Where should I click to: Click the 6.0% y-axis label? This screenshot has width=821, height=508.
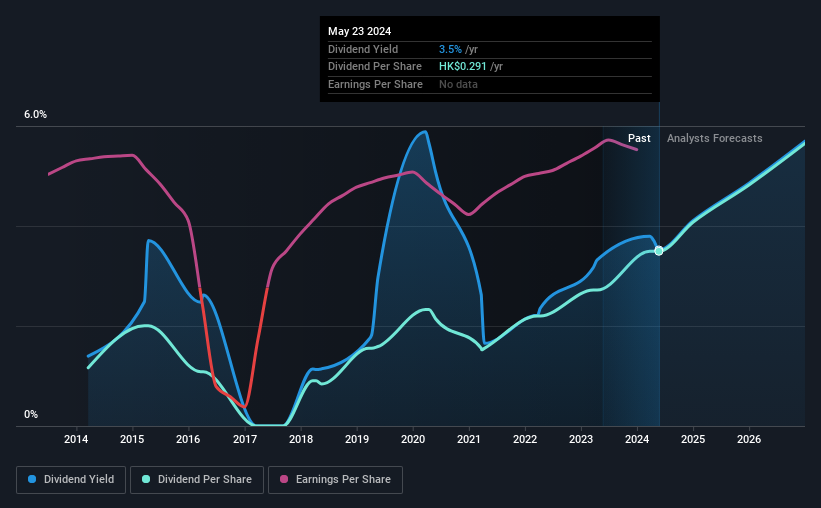click(35, 115)
